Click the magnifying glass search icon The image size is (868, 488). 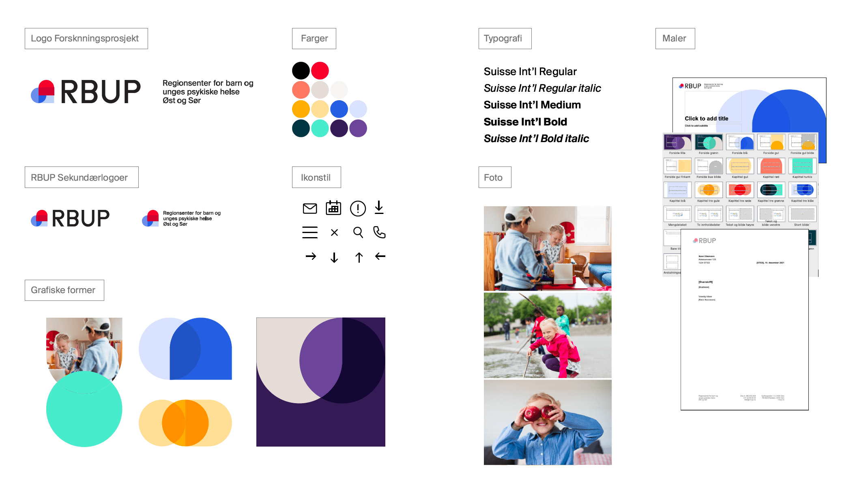[358, 232]
